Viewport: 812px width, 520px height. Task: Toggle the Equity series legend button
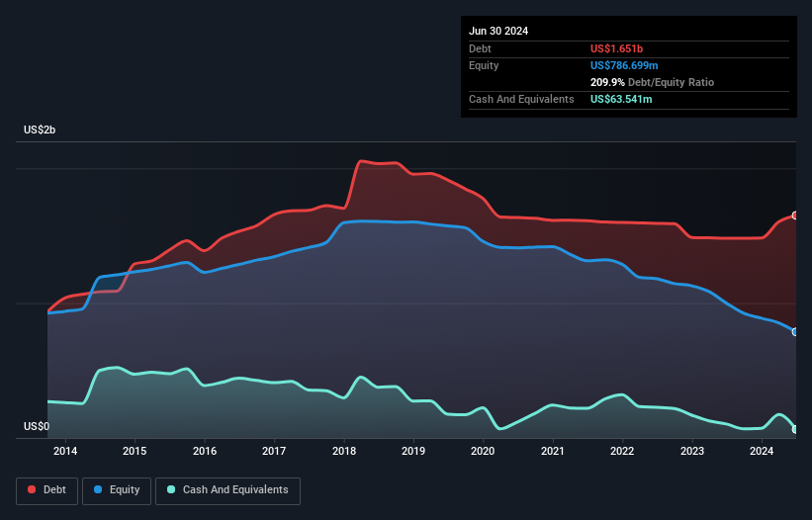click(x=117, y=490)
